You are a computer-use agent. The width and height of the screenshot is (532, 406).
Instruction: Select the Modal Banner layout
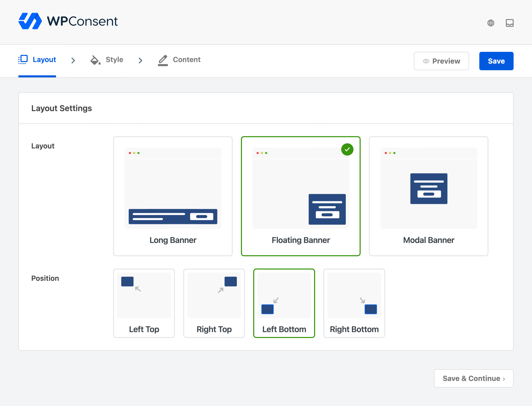click(429, 196)
